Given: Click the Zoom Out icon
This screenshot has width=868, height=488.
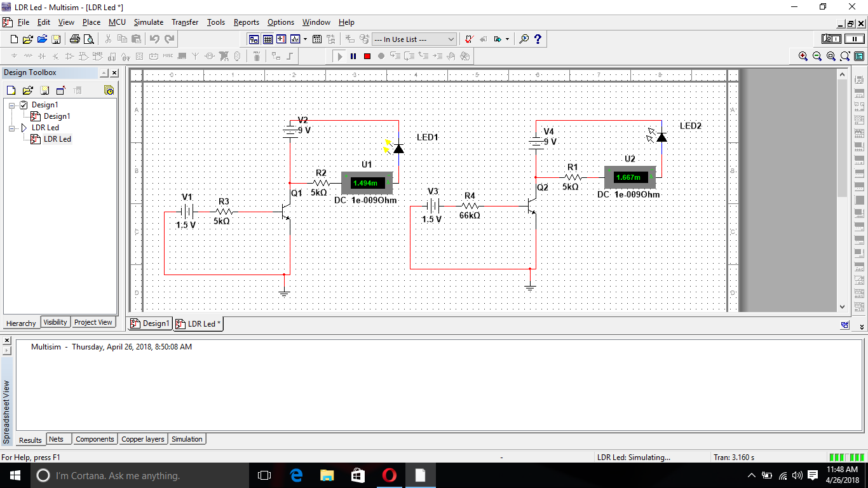Looking at the screenshot, I should tap(817, 56).
